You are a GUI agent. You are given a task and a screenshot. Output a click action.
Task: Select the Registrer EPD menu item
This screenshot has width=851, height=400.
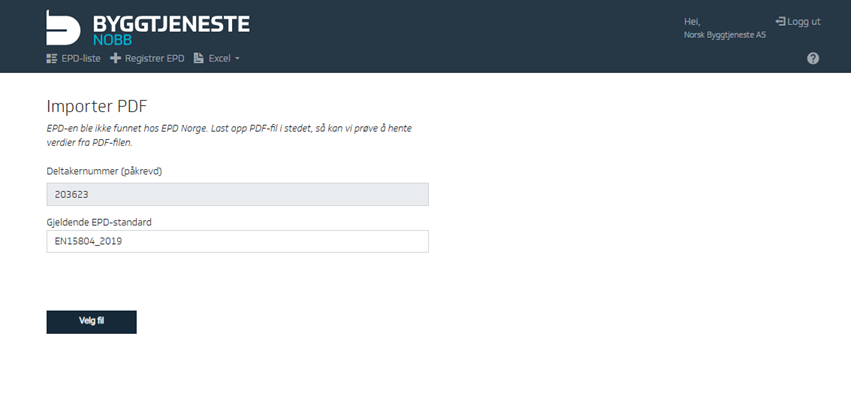coord(154,58)
